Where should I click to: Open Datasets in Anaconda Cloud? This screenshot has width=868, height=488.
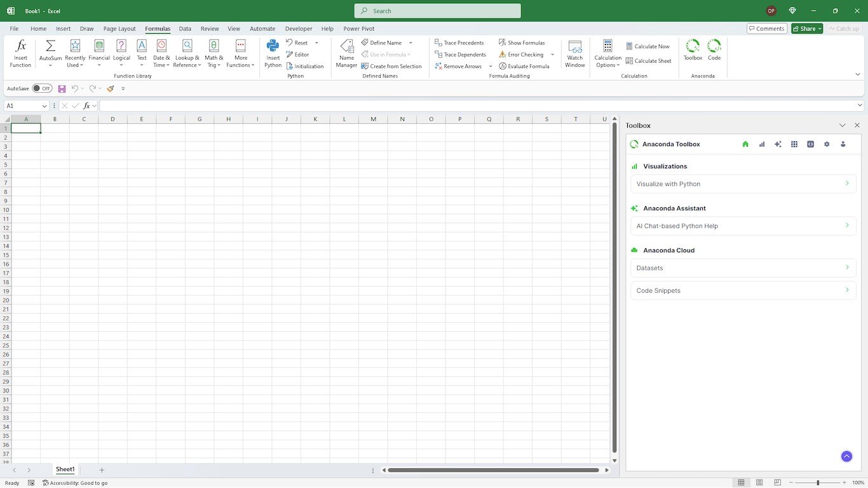[x=743, y=268]
